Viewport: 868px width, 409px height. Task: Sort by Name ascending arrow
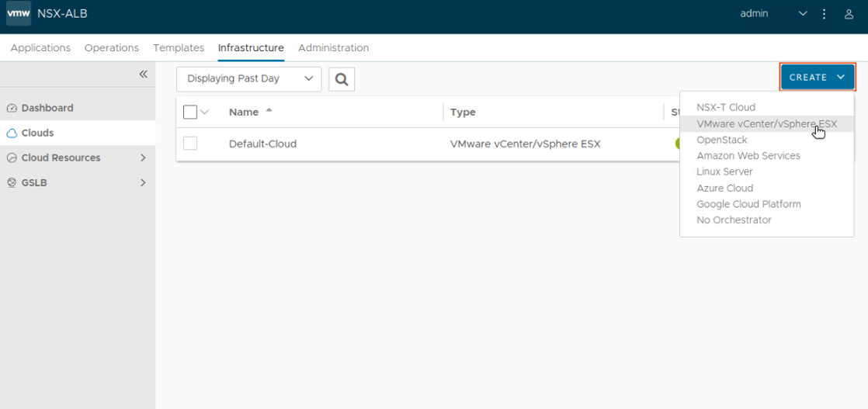click(269, 111)
